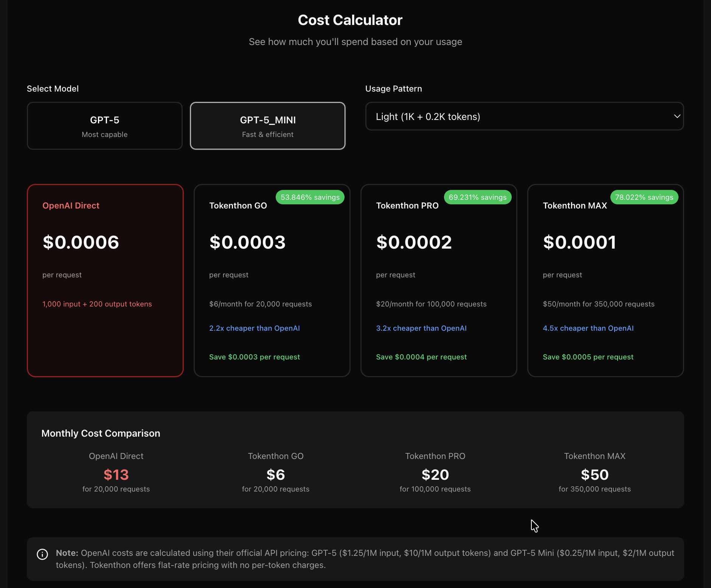Click the 69.231% savings badge
The width and height of the screenshot is (711, 588).
(x=478, y=197)
